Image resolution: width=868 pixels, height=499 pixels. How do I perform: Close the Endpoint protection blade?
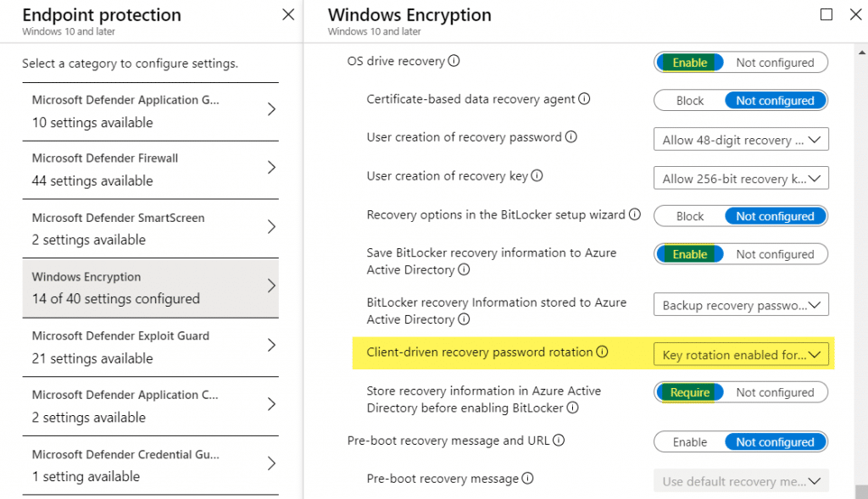pos(288,15)
